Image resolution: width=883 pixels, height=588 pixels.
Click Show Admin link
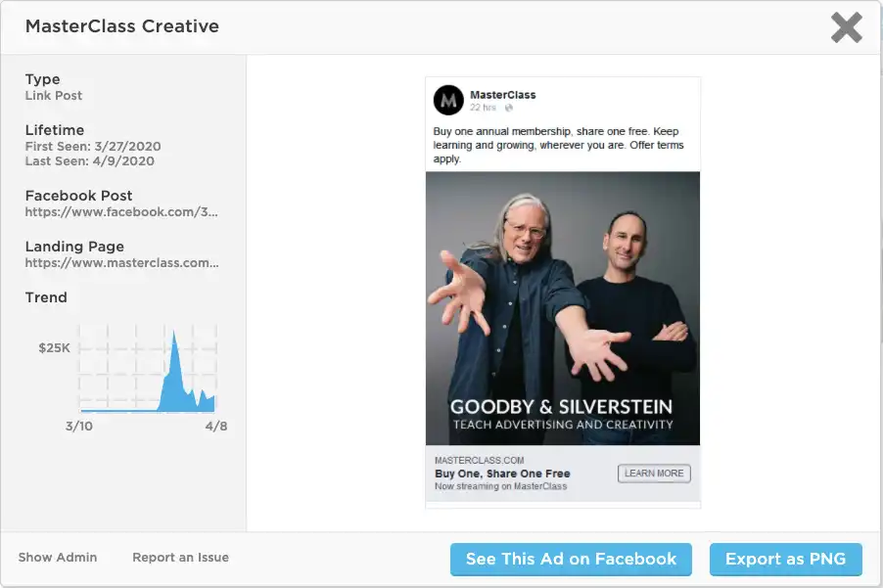click(58, 557)
